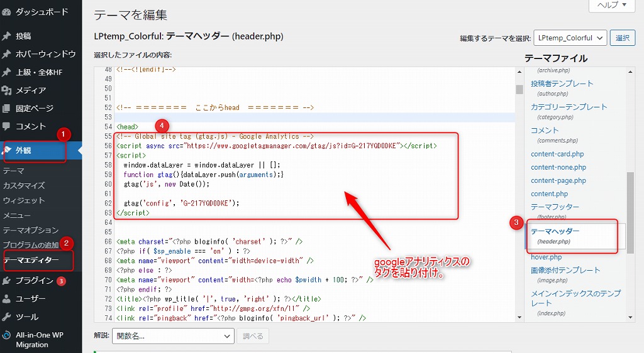The width and height of the screenshot is (644, 353).
Task: Open テーマフッター footer.php file
Action: click(x=555, y=207)
